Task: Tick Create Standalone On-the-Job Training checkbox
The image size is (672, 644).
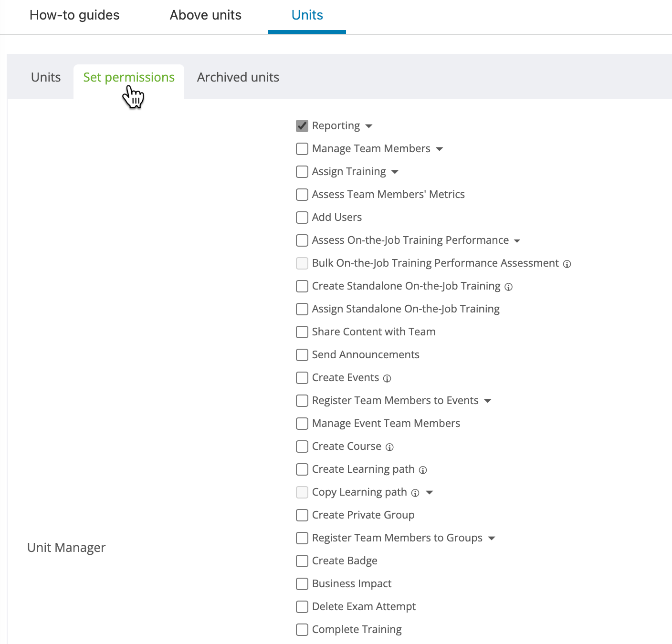Action: 302,286
